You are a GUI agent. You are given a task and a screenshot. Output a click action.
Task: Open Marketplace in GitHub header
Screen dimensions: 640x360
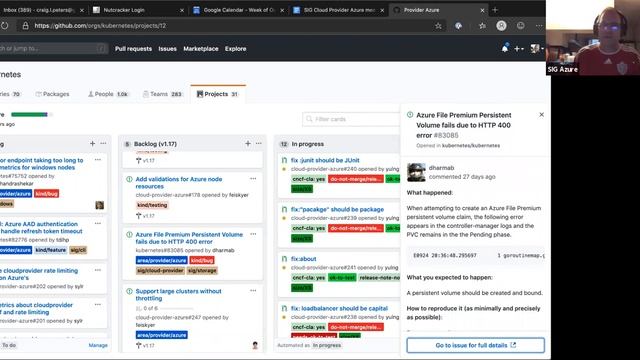201,49
